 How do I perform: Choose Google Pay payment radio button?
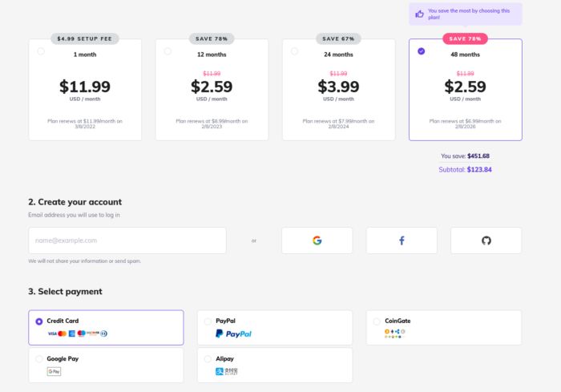pos(39,359)
